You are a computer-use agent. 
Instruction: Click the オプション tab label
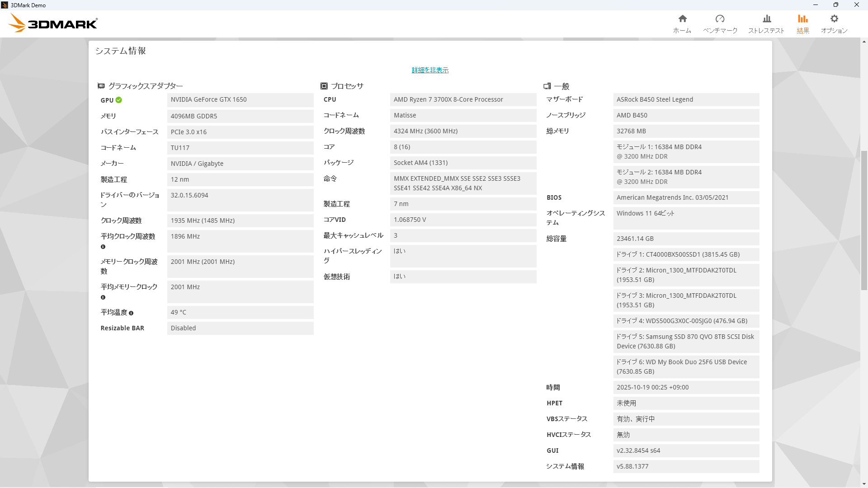[x=834, y=31]
